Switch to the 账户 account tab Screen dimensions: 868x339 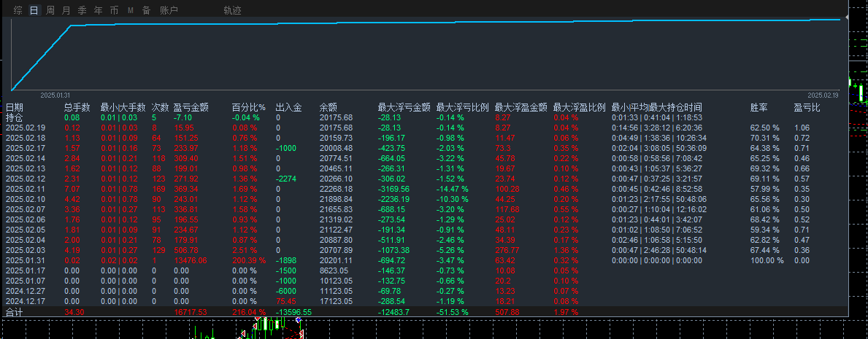(169, 10)
